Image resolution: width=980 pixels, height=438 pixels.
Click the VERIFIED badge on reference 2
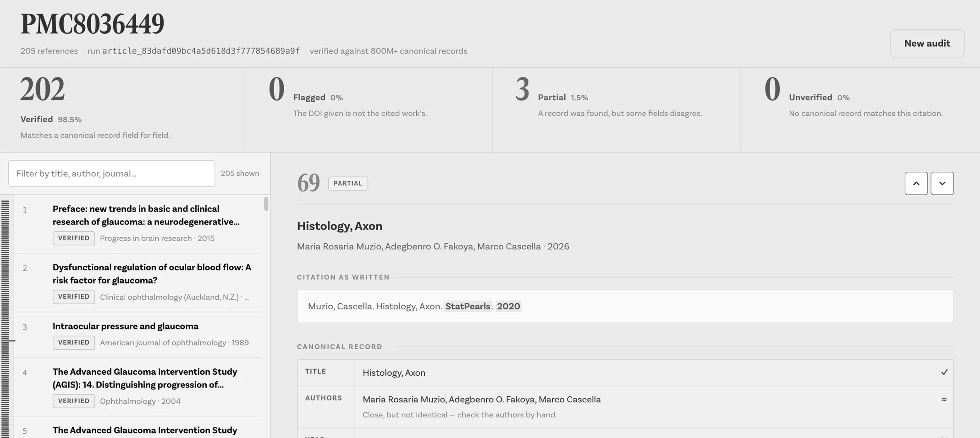(74, 297)
